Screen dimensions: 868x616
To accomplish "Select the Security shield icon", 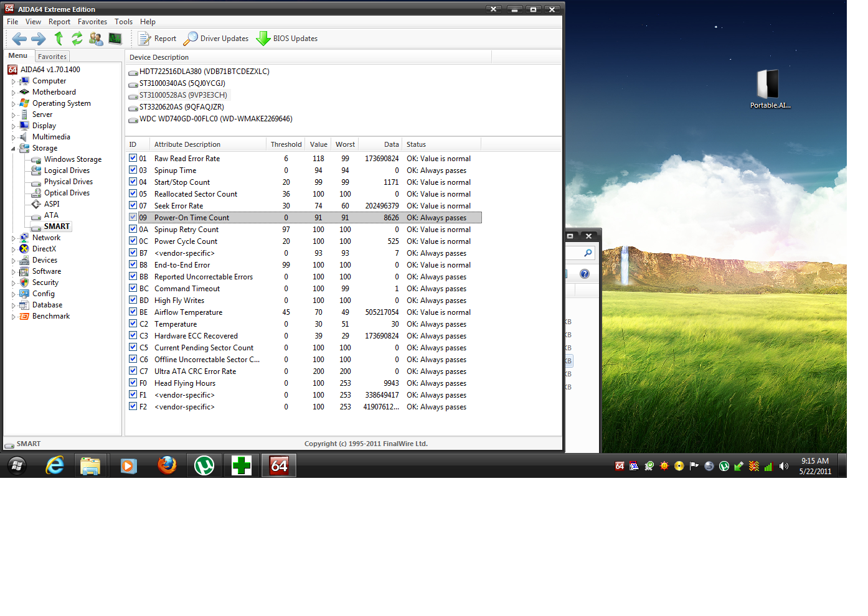I will (24, 282).
